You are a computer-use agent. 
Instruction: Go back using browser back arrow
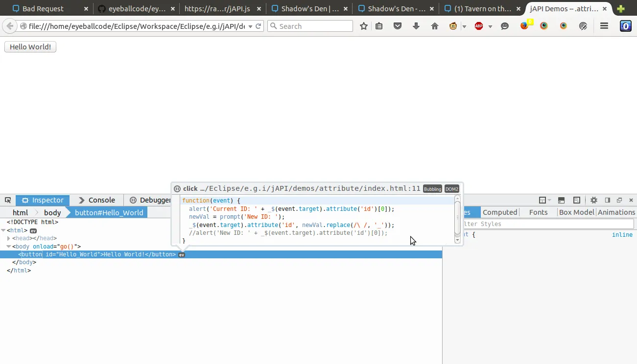coord(9,26)
